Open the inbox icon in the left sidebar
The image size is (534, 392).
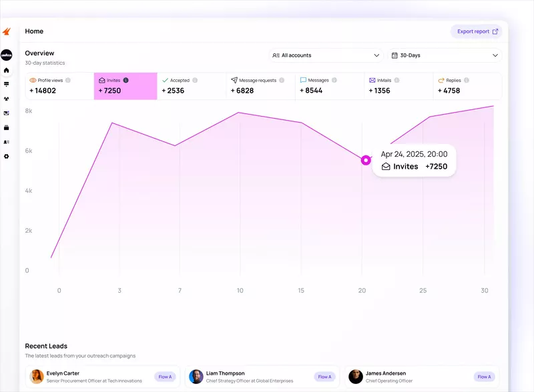pos(7,113)
